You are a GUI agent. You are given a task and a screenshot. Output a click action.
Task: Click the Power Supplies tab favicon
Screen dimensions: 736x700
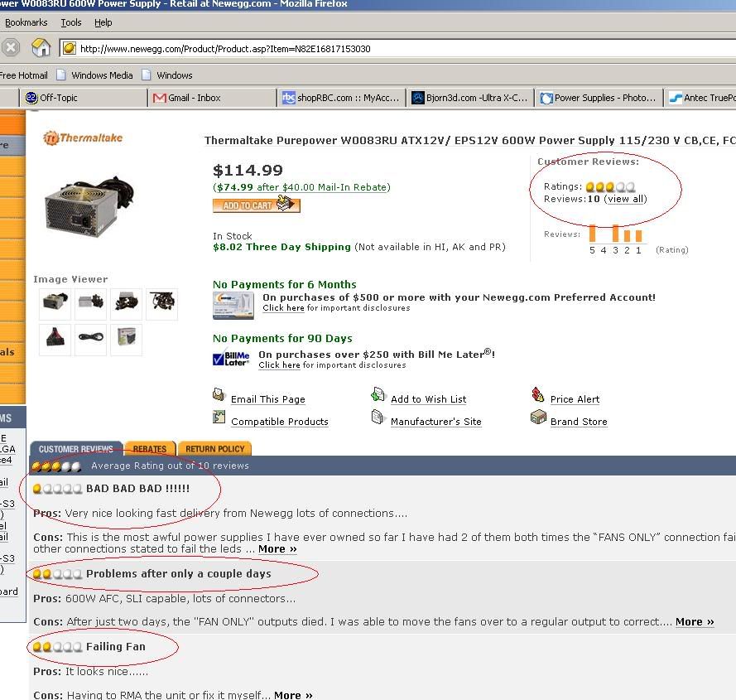click(546, 98)
